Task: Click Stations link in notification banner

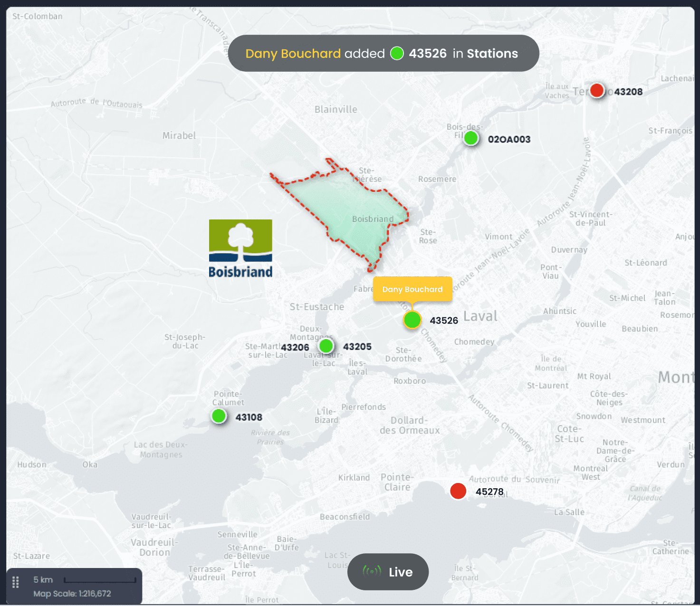Action: coord(492,53)
